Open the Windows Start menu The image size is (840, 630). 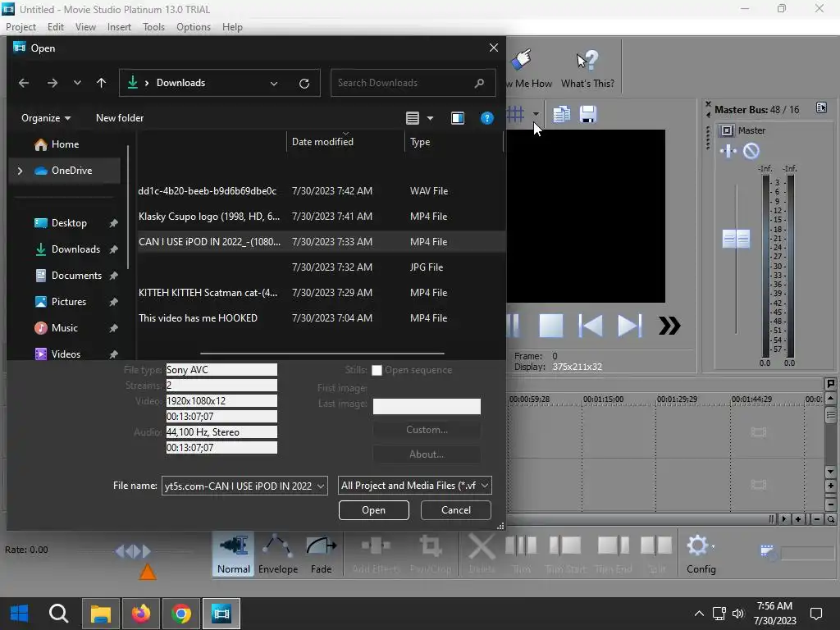[20, 614]
